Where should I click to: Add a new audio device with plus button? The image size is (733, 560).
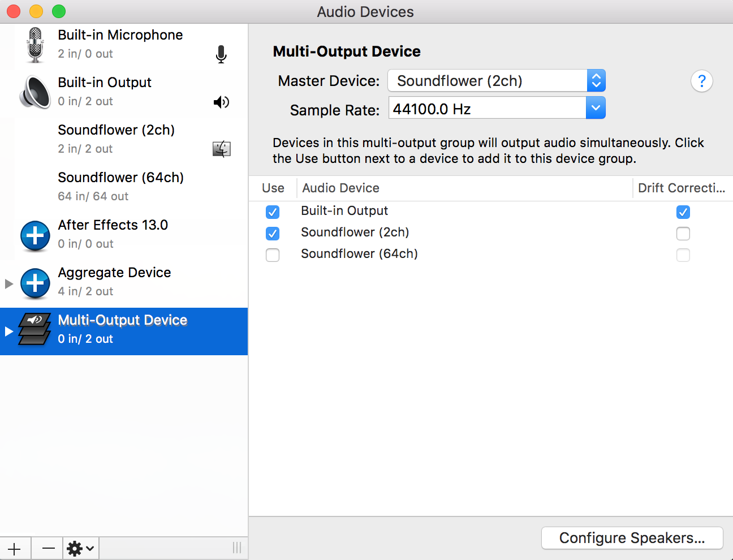coord(15,549)
